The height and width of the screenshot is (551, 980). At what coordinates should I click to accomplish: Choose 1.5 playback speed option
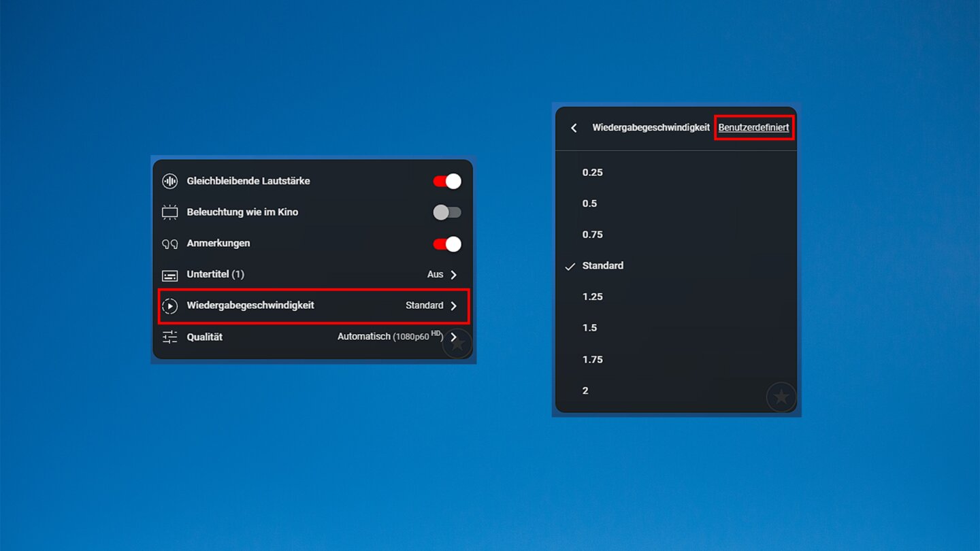coord(589,328)
